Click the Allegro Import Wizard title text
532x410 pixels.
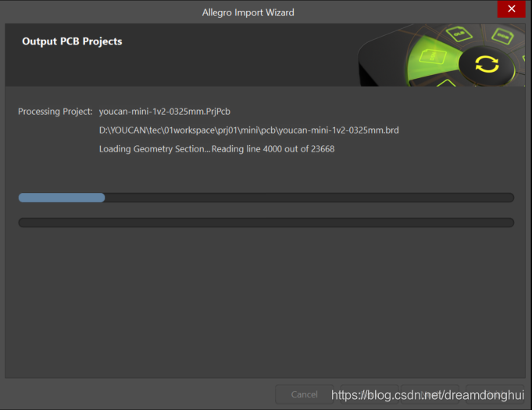tap(248, 12)
